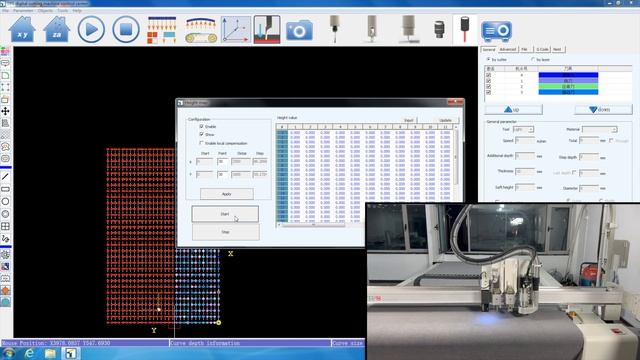Click the ZA home icon
The width and height of the screenshot is (640, 360).
(57, 29)
